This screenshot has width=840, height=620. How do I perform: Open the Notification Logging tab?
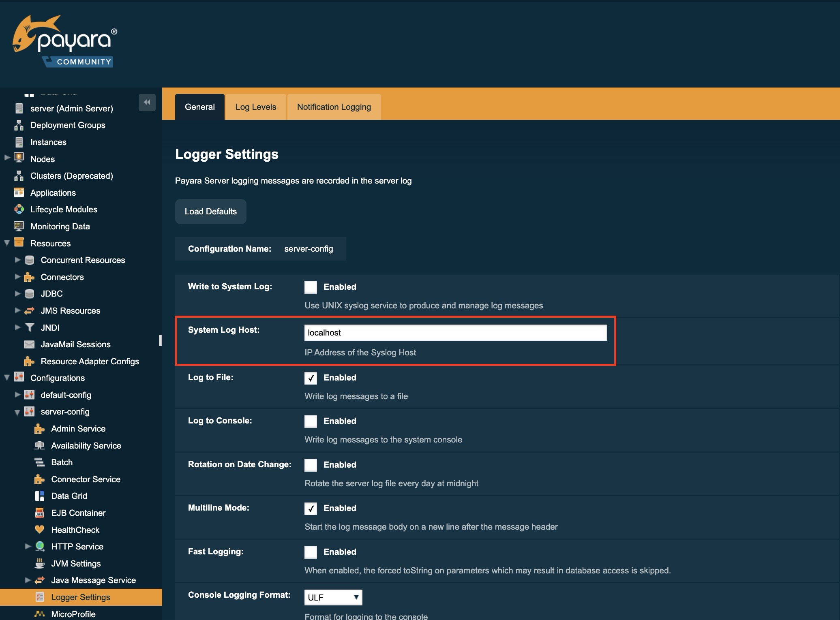point(334,107)
